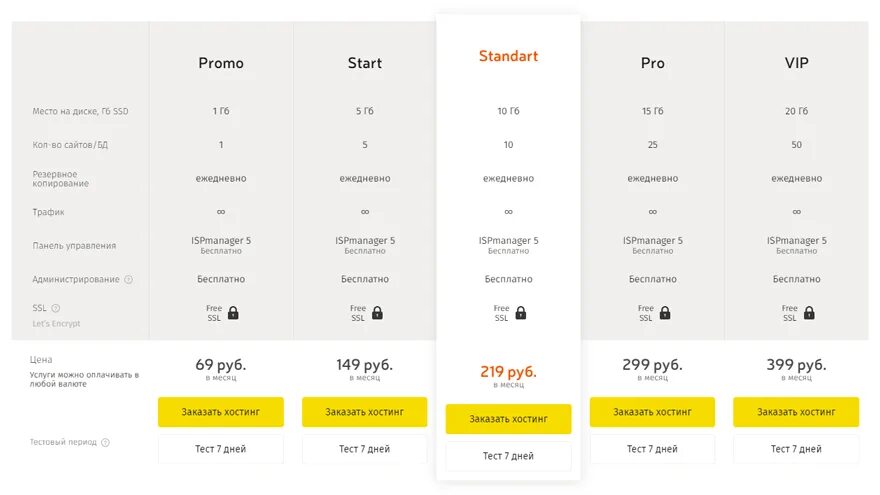880x495 pixels.
Task: Click the padlock icon in Standart column
Action: [x=521, y=313]
